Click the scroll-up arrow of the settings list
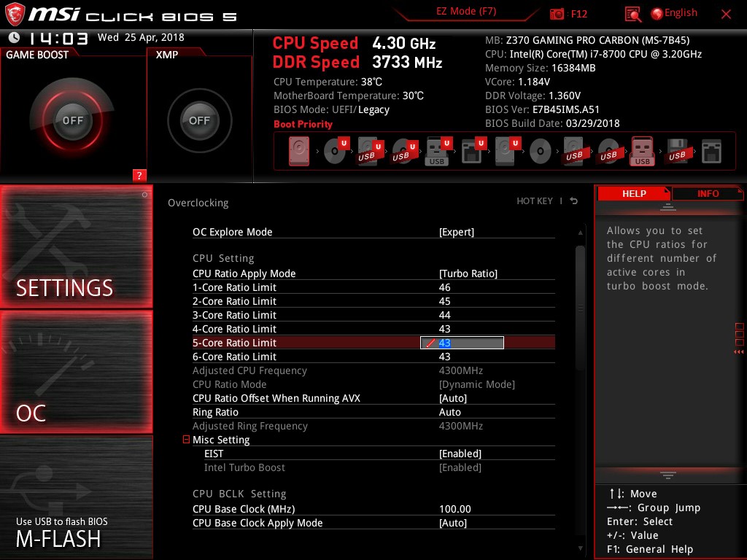The height and width of the screenshot is (560, 747). pos(580,233)
